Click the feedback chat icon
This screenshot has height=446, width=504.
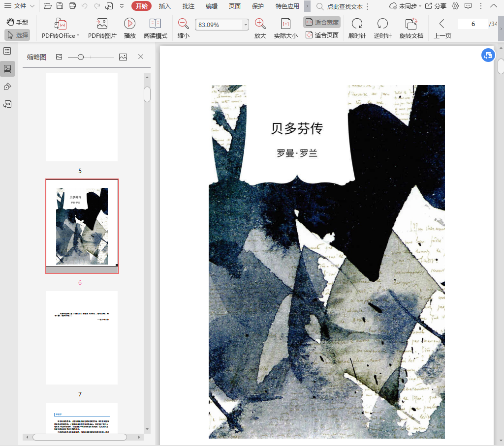click(x=469, y=6)
